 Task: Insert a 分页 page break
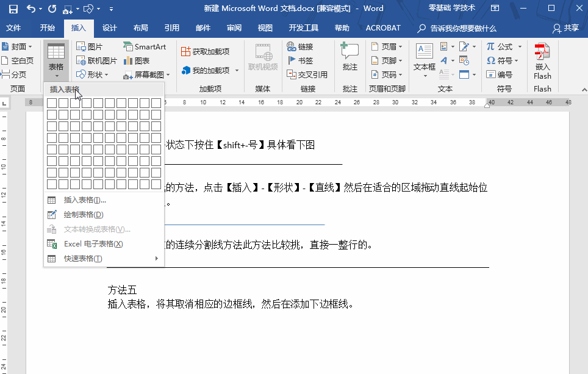pyautogui.click(x=14, y=74)
